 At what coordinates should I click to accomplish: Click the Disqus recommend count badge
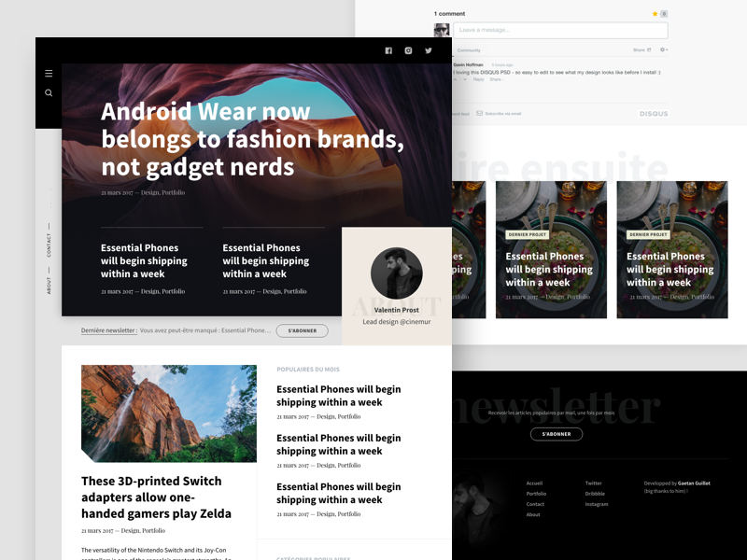664,14
